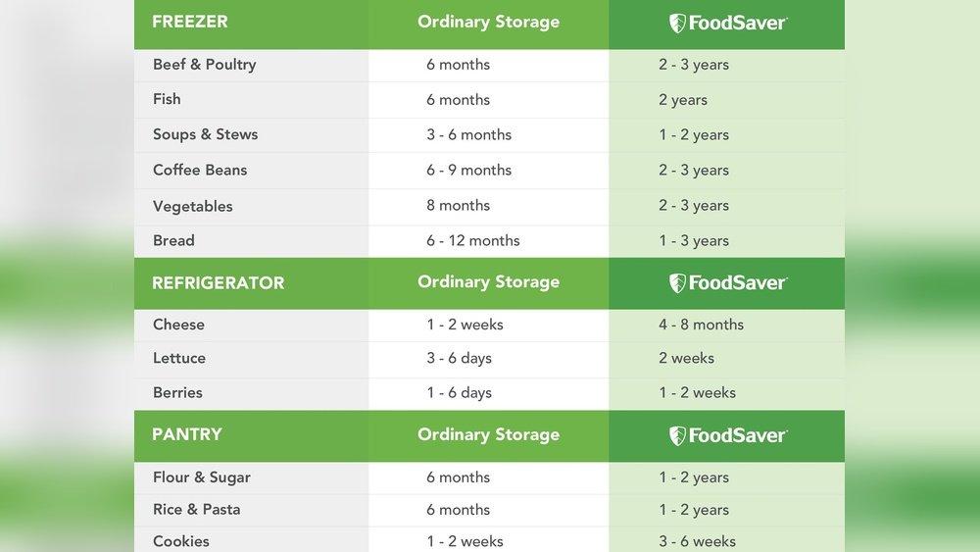The width and height of the screenshot is (980, 552).
Task: Click the Vegetables row label
Action: tap(192, 206)
